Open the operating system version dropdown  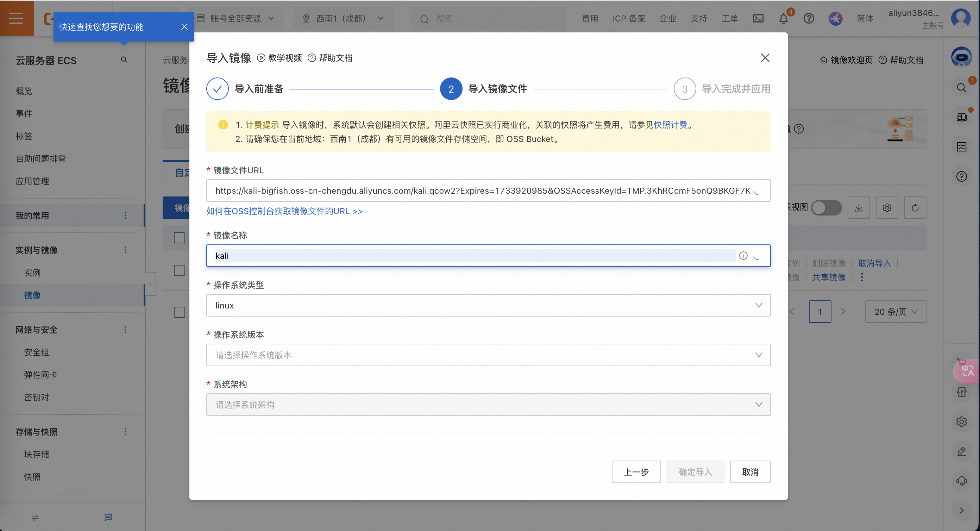(489, 355)
